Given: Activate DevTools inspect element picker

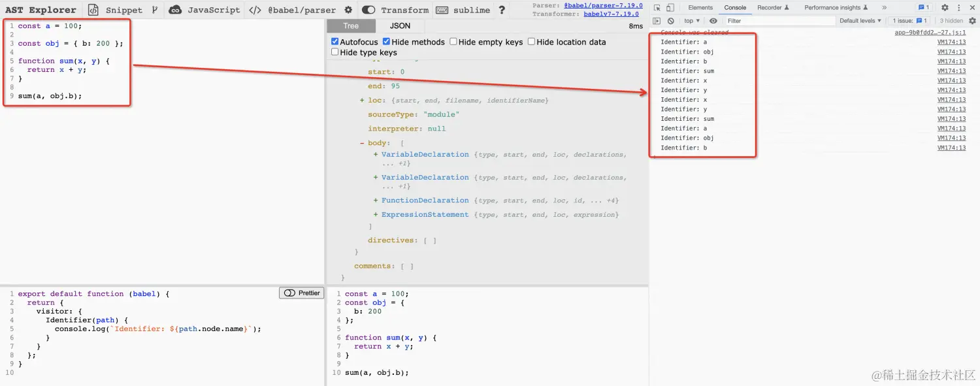Looking at the screenshot, I should (657, 8).
